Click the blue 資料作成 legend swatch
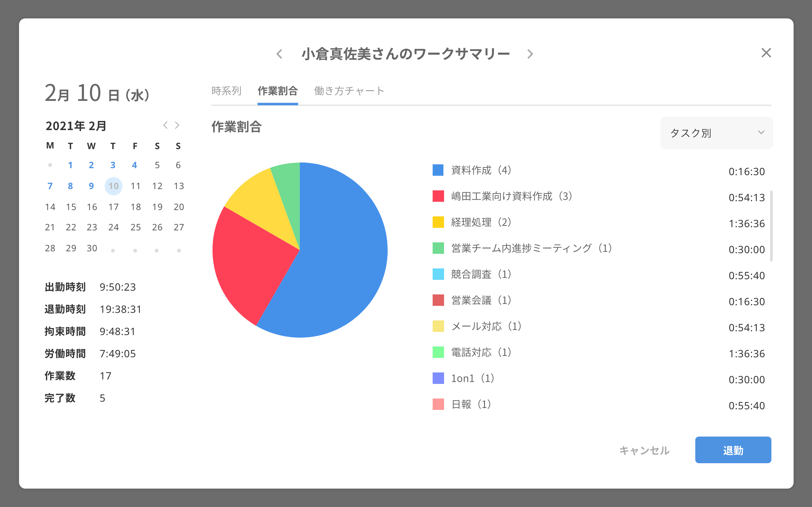The width and height of the screenshot is (812, 507). [x=438, y=170]
